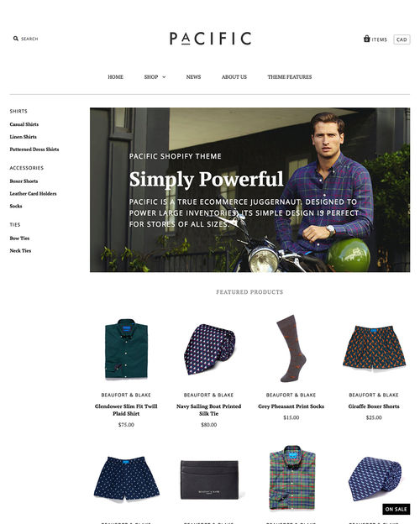Browse Casual Shirts category
This screenshot has width=420, height=524.
(24, 124)
